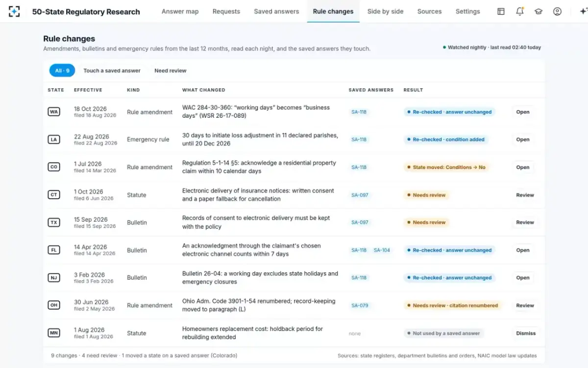Click the STATE column header
588x368 pixels.
click(x=56, y=90)
